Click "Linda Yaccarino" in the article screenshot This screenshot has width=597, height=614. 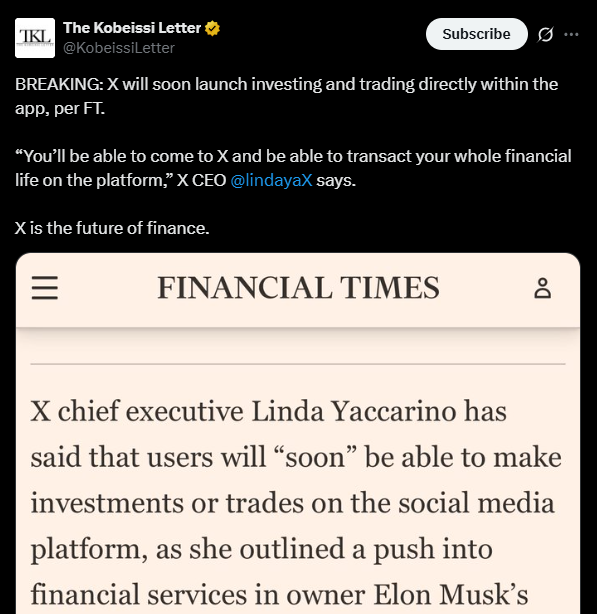[x=354, y=412]
